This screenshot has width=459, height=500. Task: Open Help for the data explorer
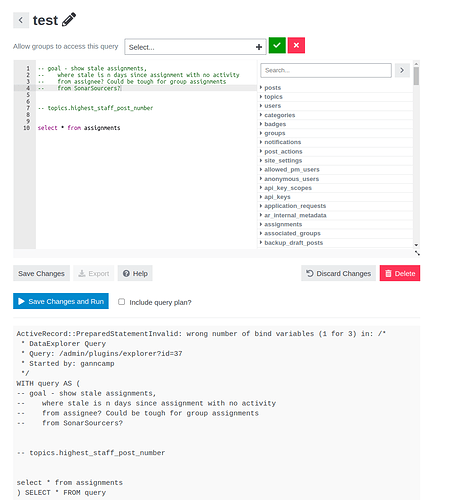click(135, 273)
